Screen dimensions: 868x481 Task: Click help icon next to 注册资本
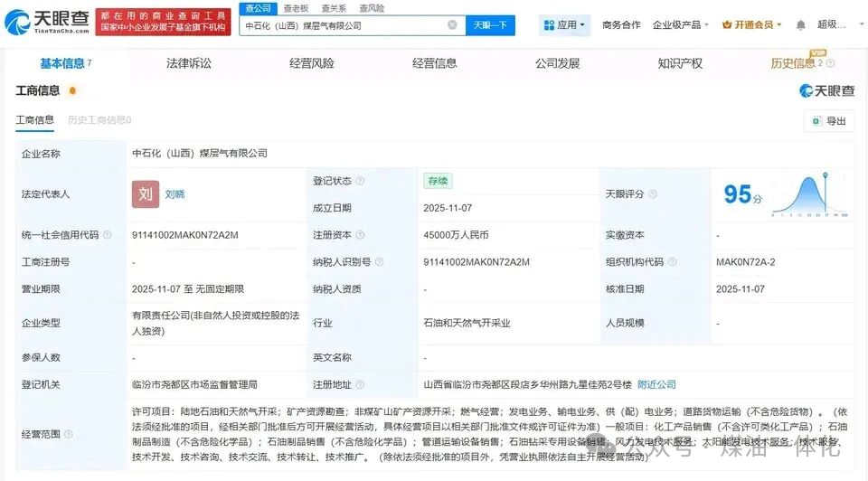coord(360,235)
